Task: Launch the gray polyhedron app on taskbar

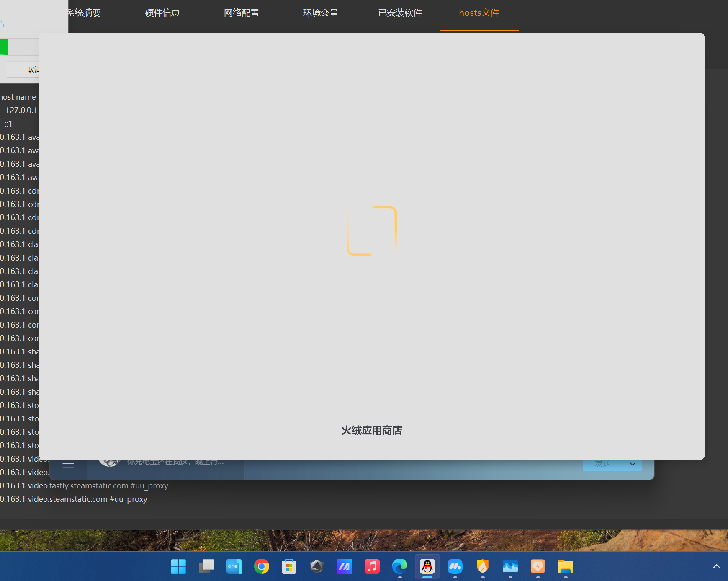Action: pos(317,567)
